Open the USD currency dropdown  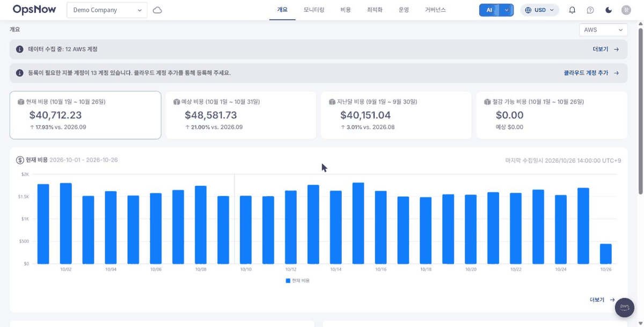(x=539, y=10)
